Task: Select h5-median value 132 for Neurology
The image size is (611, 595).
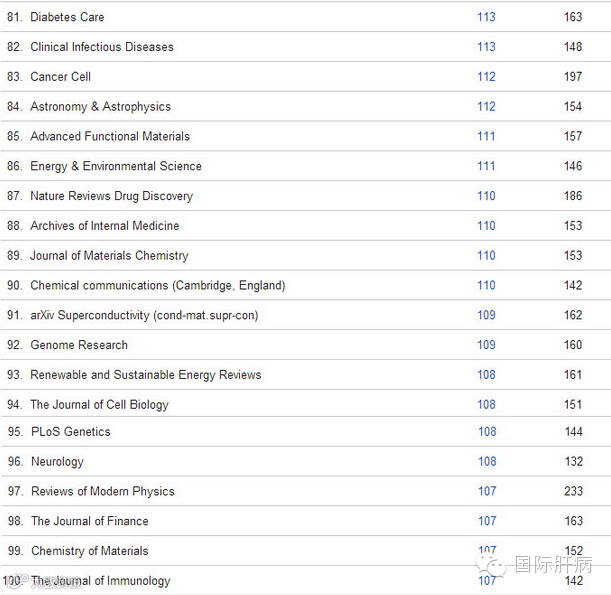Action: (574, 461)
